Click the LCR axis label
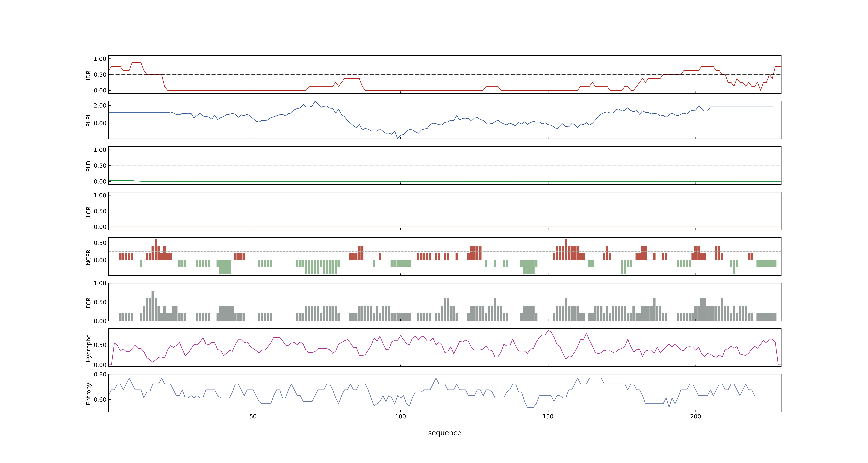The image size is (868, 463). pos(88,212)
